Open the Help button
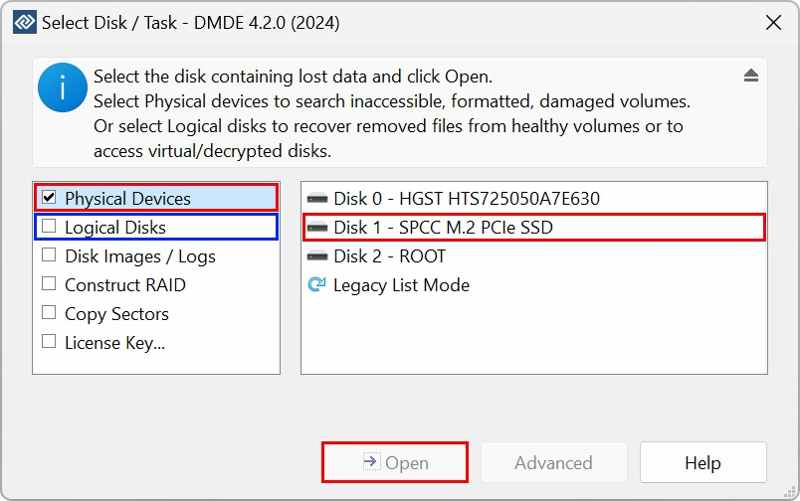This screenshot has width=800, height=501. [702, 463]
